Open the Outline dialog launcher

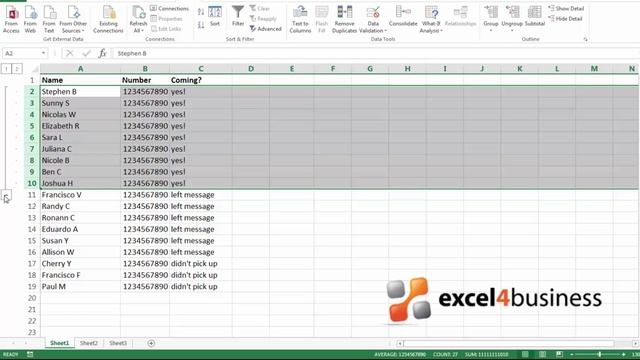(x=586, y=39)
